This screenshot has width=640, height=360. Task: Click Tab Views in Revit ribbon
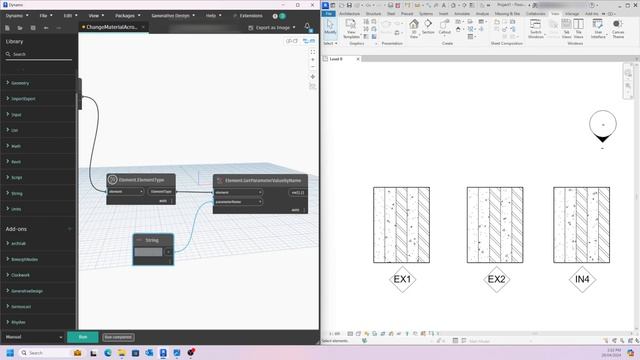click(x=567, y=29)
